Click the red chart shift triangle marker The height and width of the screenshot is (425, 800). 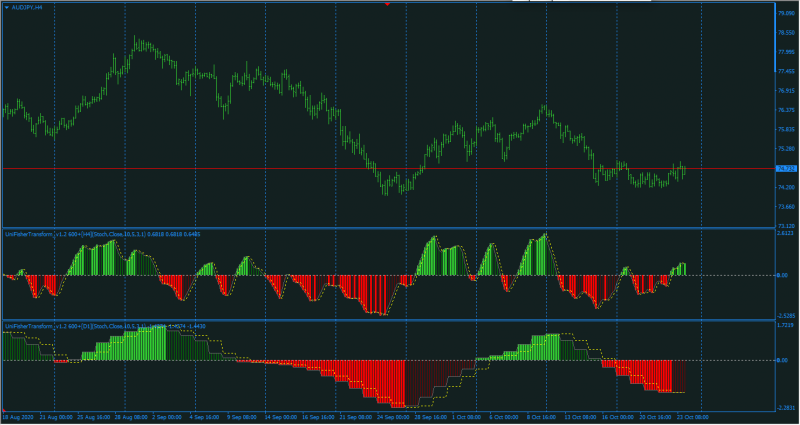pos(387,4)
